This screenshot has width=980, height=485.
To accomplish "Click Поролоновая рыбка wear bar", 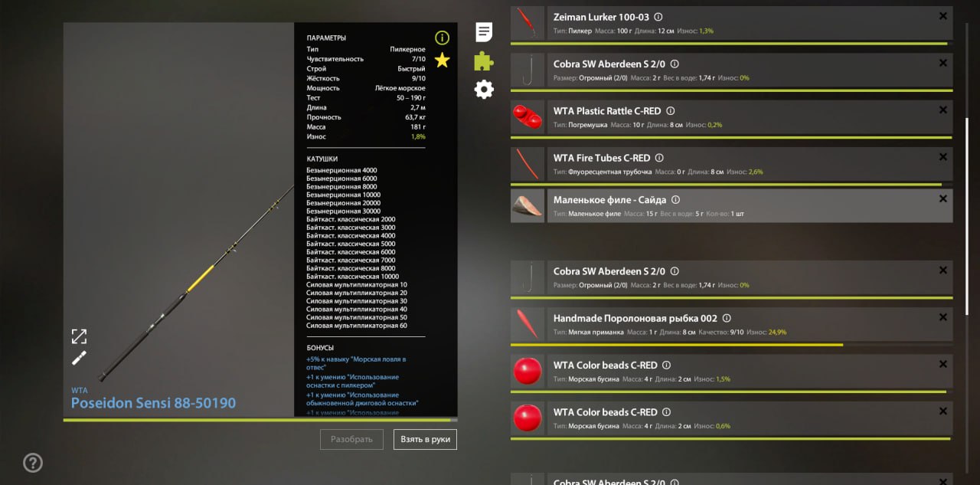I will (731, 345).
